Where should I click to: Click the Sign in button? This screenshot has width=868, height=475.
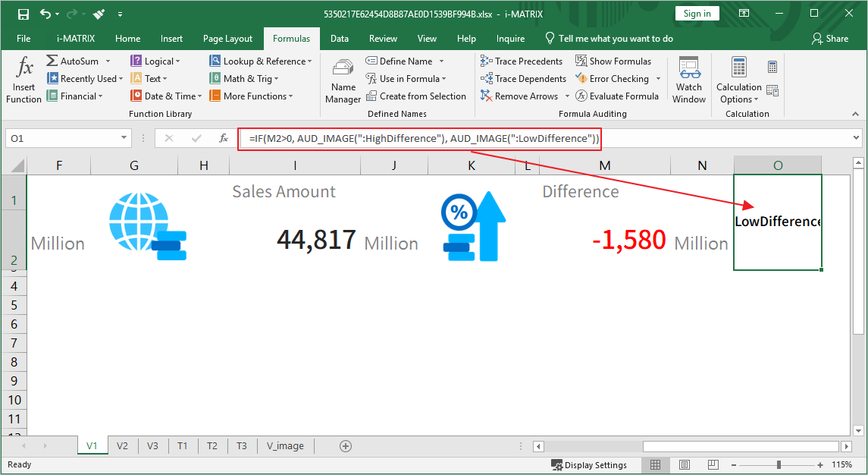[697, 14]
